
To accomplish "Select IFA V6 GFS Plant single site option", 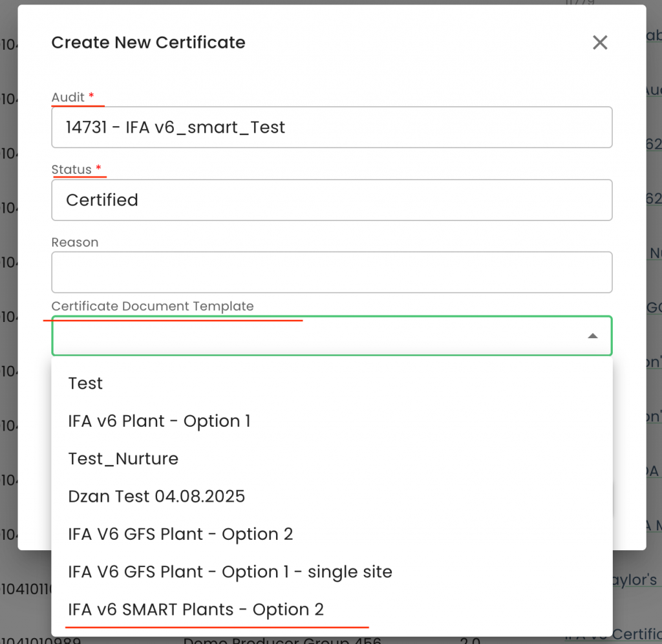I will [230, 572].
